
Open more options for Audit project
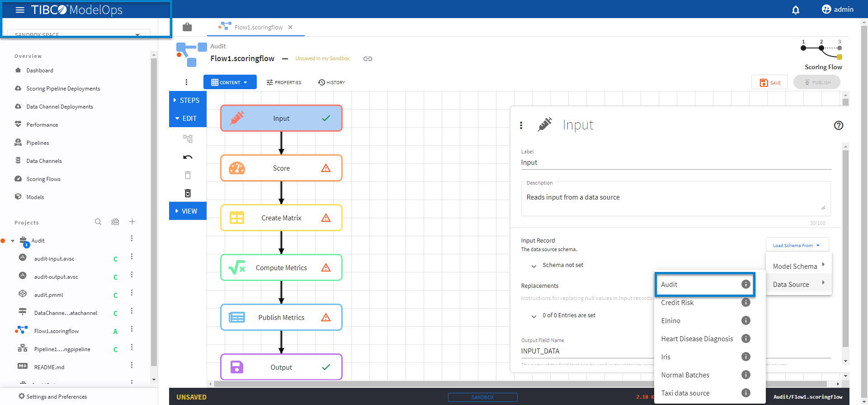pos(132,238)
